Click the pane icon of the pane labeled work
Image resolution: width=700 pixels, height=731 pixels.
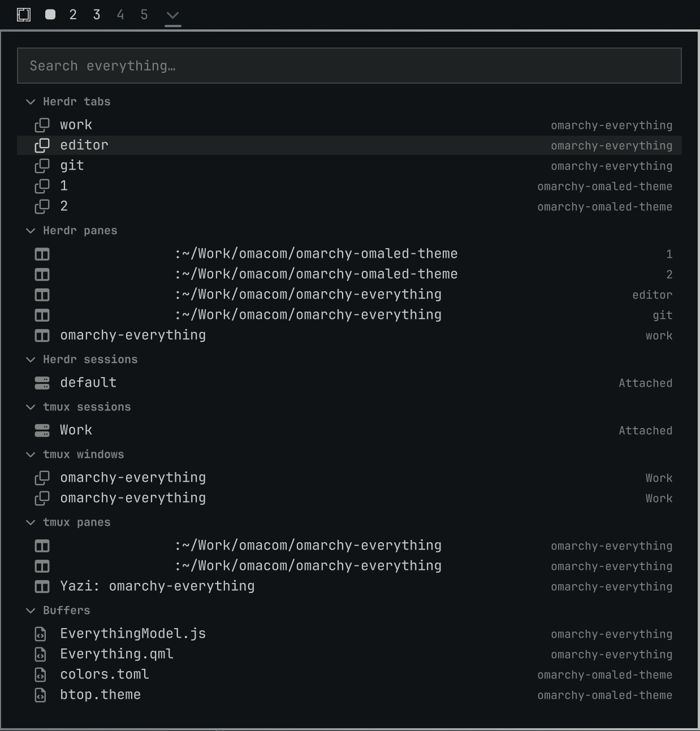click(x=42, y=336)
